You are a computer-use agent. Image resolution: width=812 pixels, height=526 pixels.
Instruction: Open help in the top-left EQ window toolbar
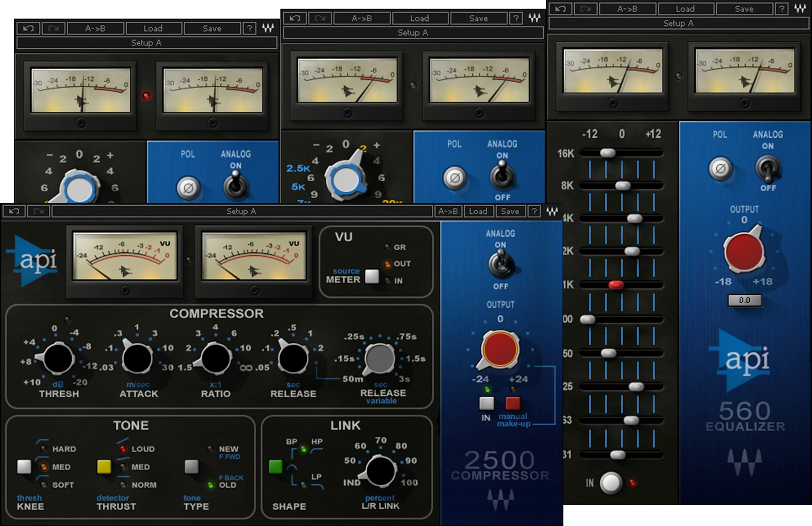pyautogui.click(x=249, y=28)
